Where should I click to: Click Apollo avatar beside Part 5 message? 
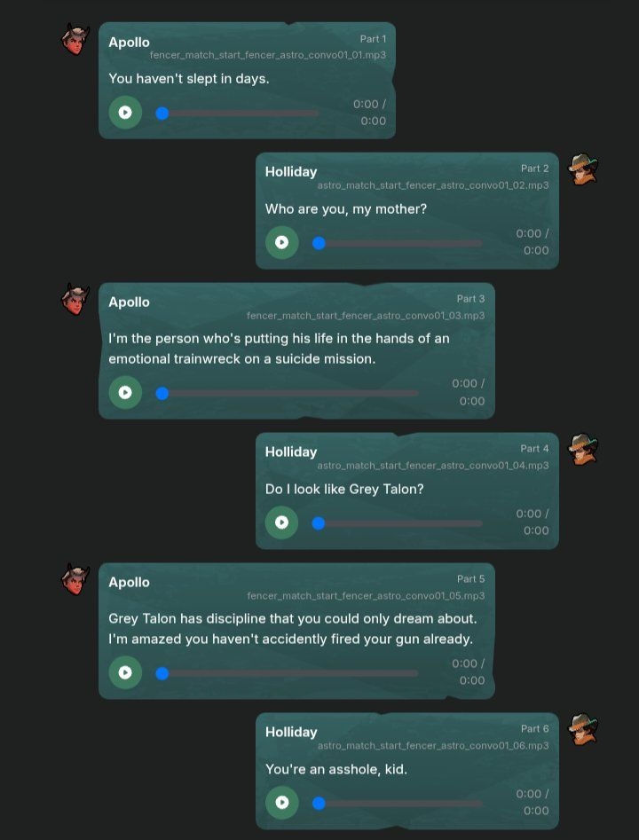(x=75, y=579)
